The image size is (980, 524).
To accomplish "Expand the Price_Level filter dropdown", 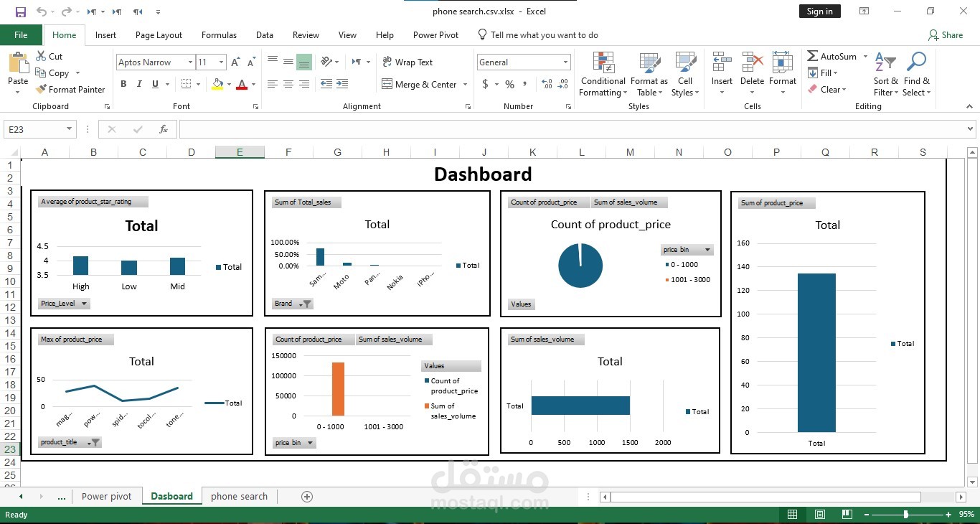I will coord(84,304).
